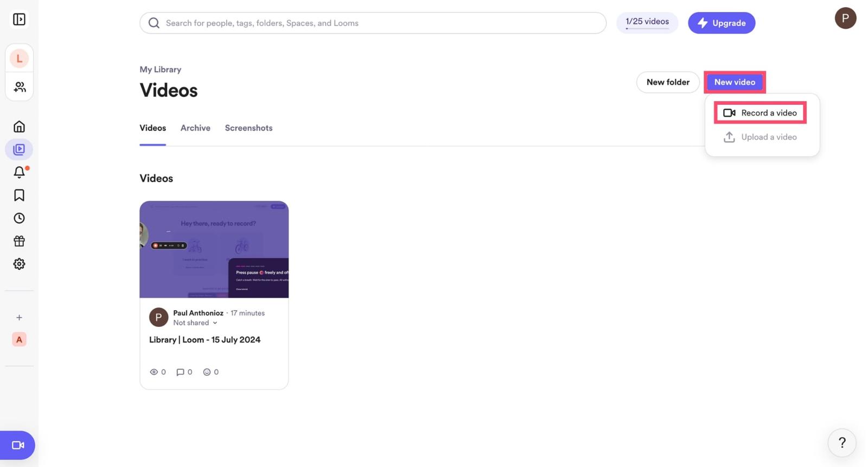The height and width of the screenshot is (467, 868).
Task: Select Upload a video menu option
Action: coord(760,137)
